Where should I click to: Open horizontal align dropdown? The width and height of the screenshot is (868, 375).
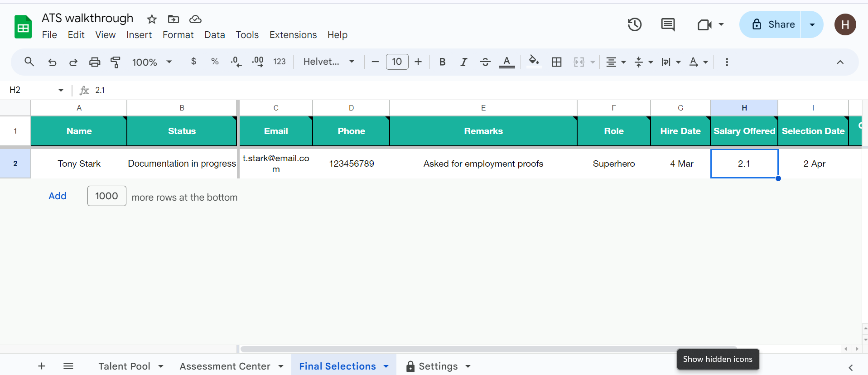click(x=616, y=62)
